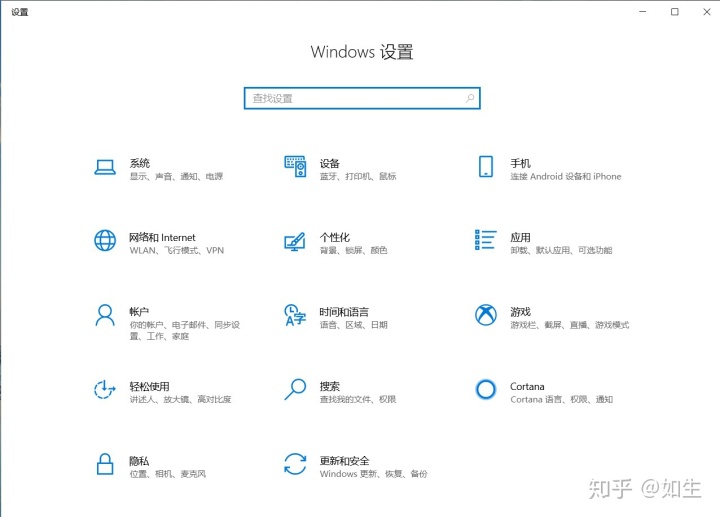
Task: Open the Cortana settings title
Action: tap(527, 386)
